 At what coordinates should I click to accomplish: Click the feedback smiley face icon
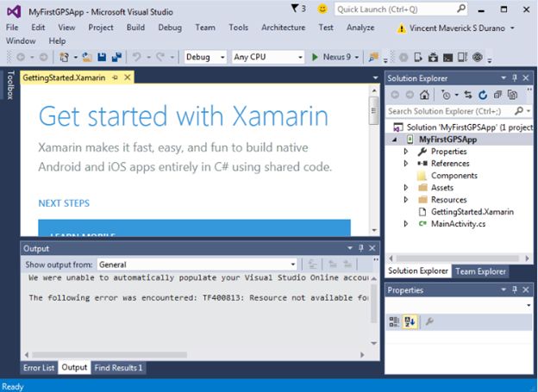click(322, 9)
